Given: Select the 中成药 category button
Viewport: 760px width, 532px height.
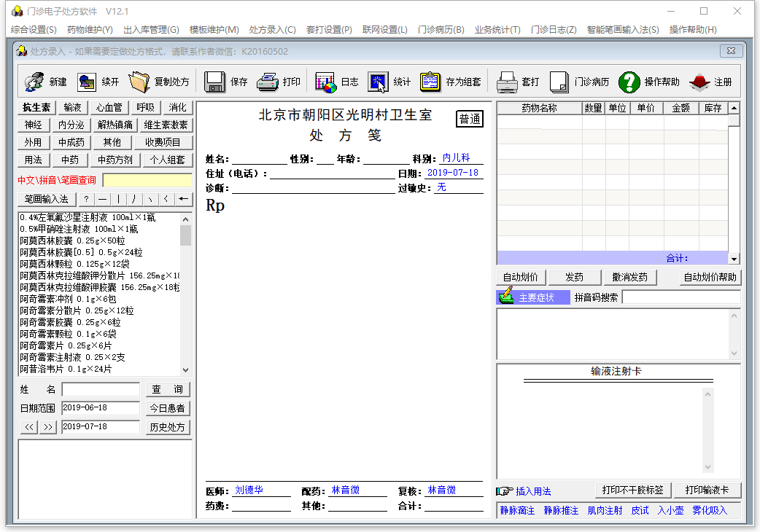Looking at the screenshot, I should click(x=71, y=142).
